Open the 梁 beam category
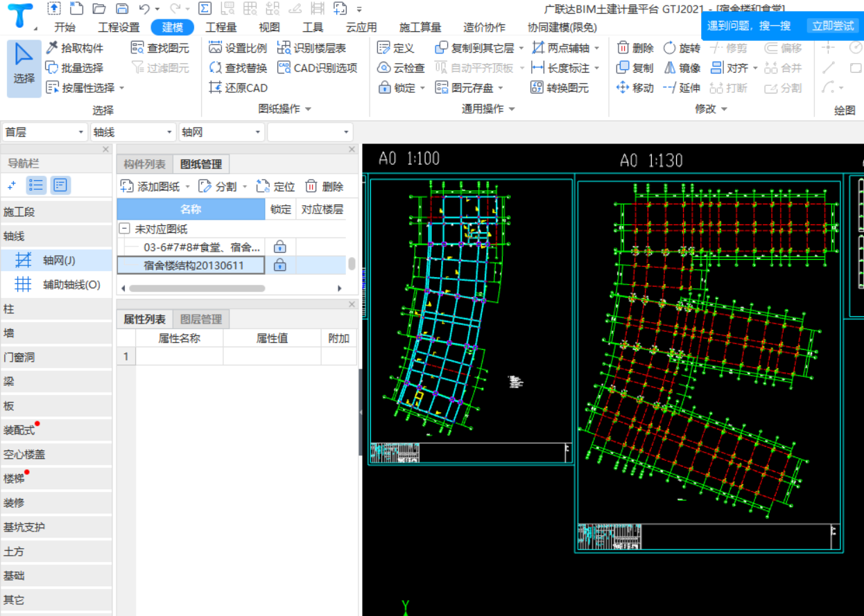The image size is (864, 616). [x=56, y=382]
